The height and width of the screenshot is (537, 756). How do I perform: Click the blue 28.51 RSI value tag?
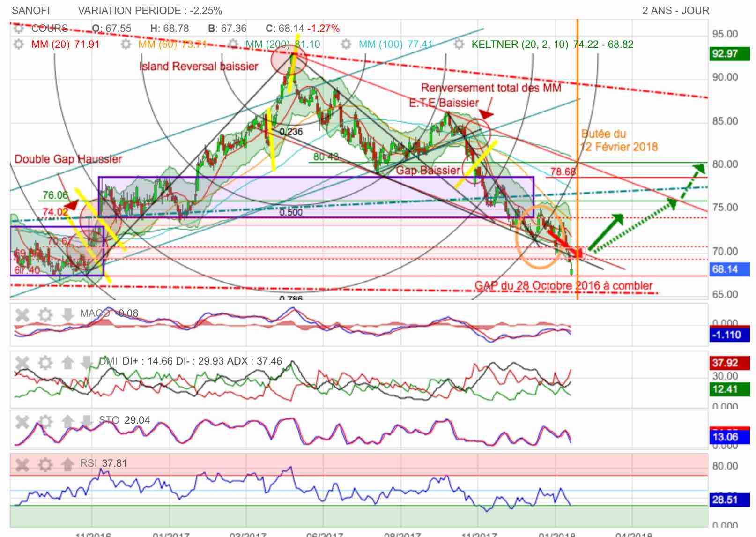click(729, 500)
